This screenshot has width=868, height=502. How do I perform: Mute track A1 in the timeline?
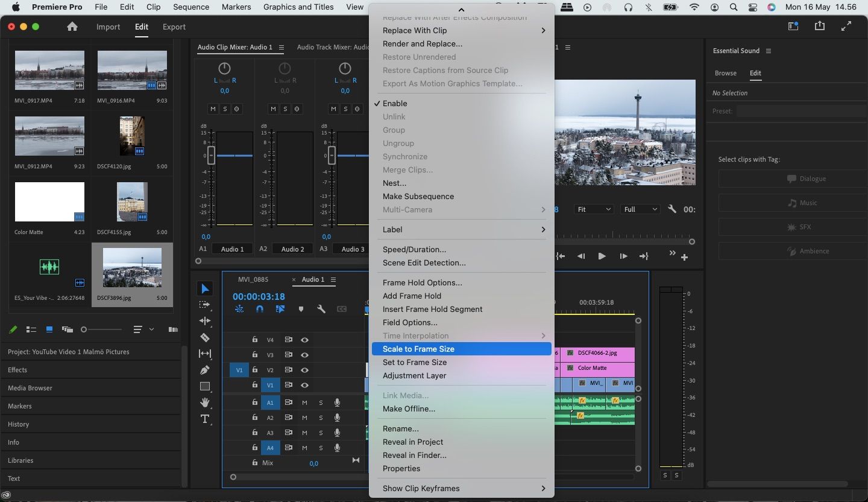coord(305,402)
